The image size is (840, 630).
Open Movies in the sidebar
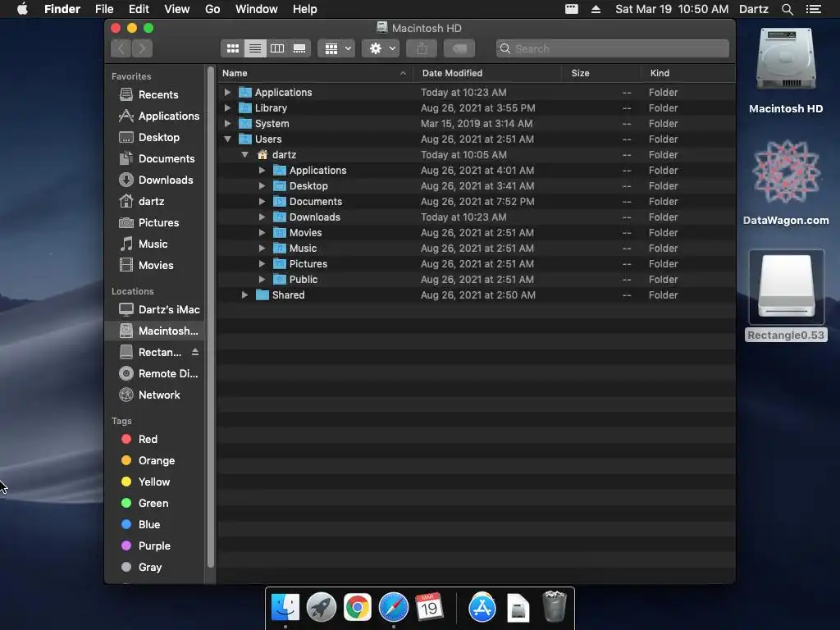pos(155,266)
